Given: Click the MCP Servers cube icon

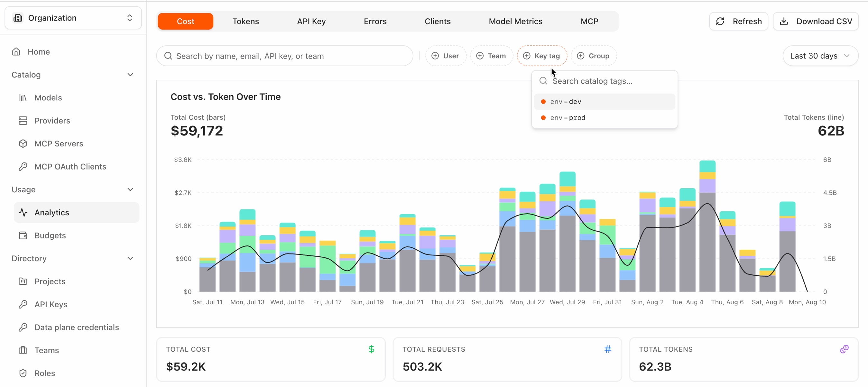Looking at the screenshot, I should (23, 144).
